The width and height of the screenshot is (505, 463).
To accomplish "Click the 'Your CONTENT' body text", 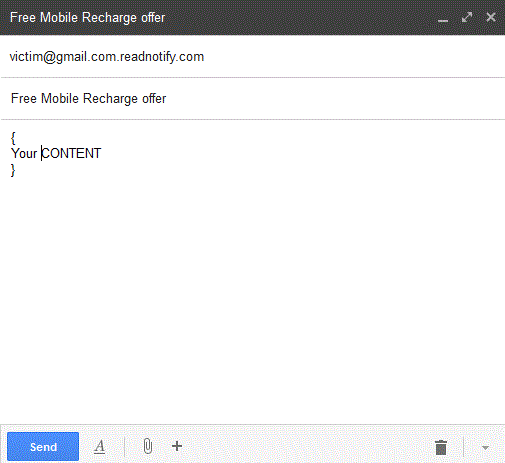I will (x=56, y=154).
